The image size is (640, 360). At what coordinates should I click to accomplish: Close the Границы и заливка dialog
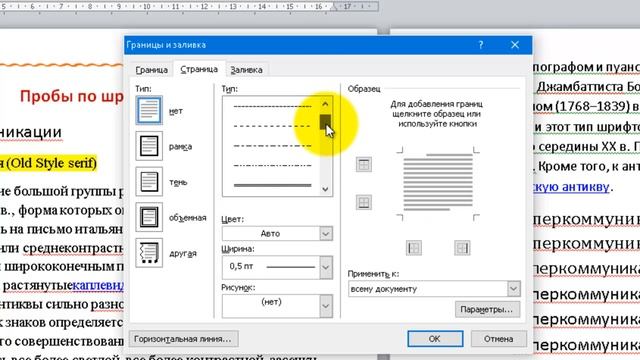515,45
